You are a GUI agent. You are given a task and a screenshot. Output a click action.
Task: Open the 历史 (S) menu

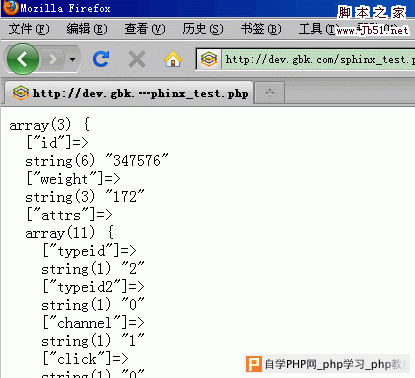coord(203,29)
